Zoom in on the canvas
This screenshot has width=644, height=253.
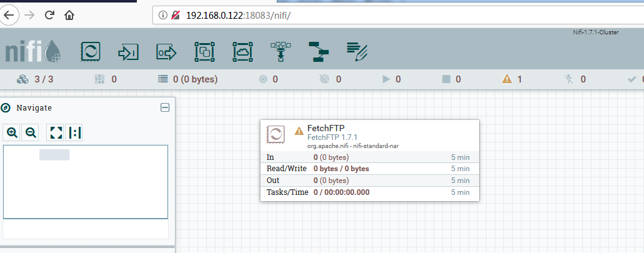pos(12,132)
